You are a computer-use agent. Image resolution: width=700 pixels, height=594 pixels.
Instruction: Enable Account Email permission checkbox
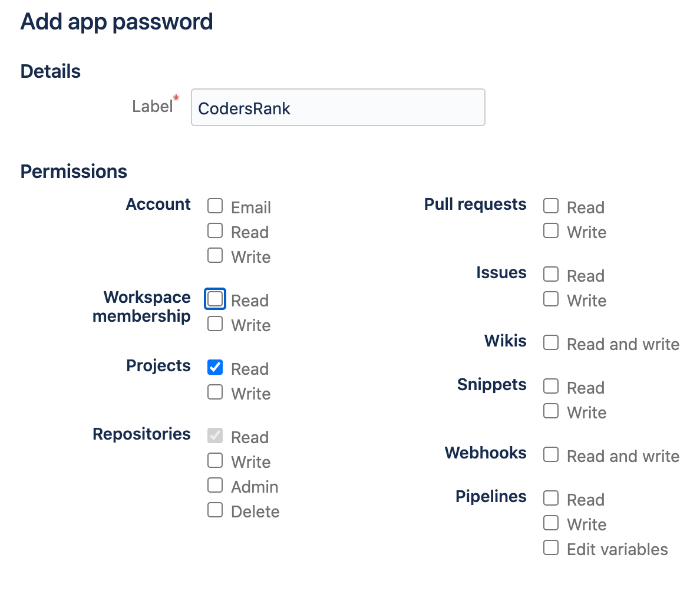pos(215,206)
